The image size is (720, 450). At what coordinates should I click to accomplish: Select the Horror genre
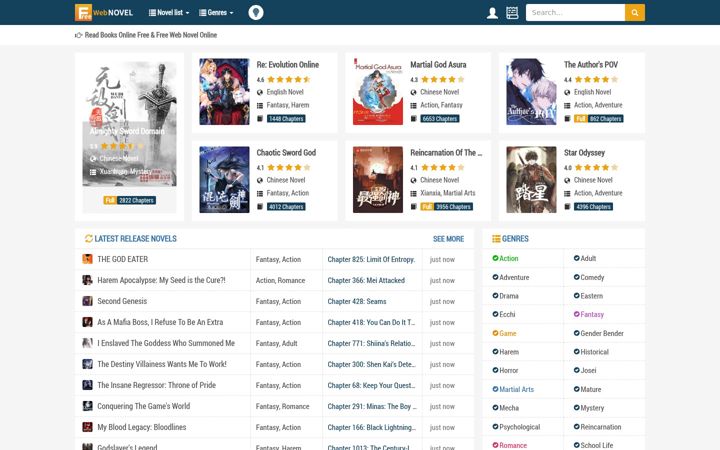tap(505, 371)
